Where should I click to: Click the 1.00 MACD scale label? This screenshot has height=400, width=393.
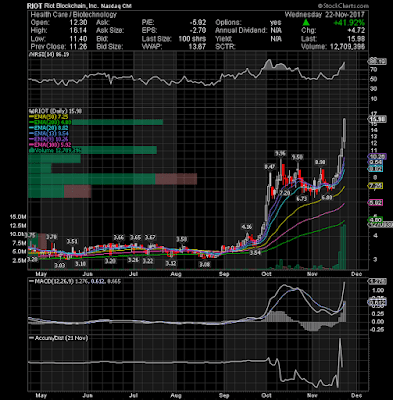coord(378,290)
